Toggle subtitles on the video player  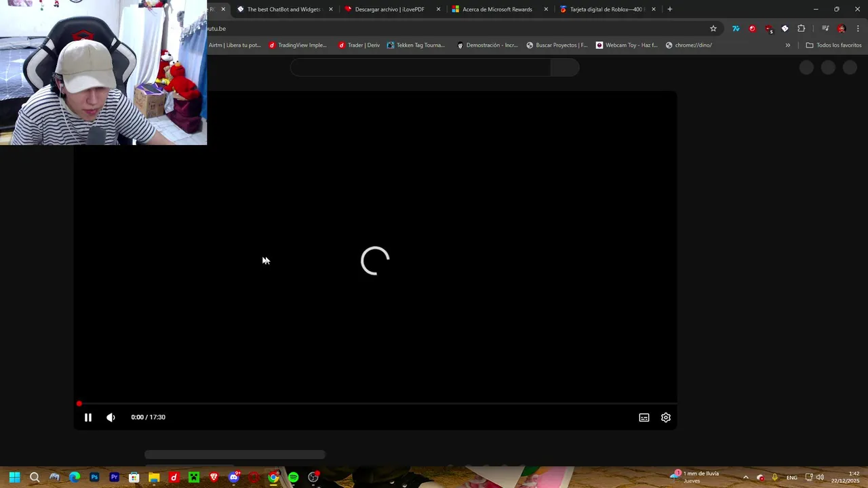[x=644, y=418]
